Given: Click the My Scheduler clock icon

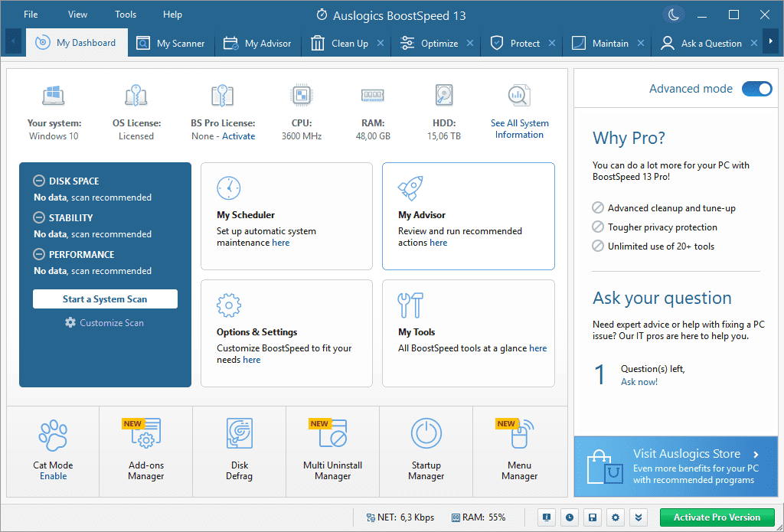Looking at the screenshot, I should click(x=228, y=188).
